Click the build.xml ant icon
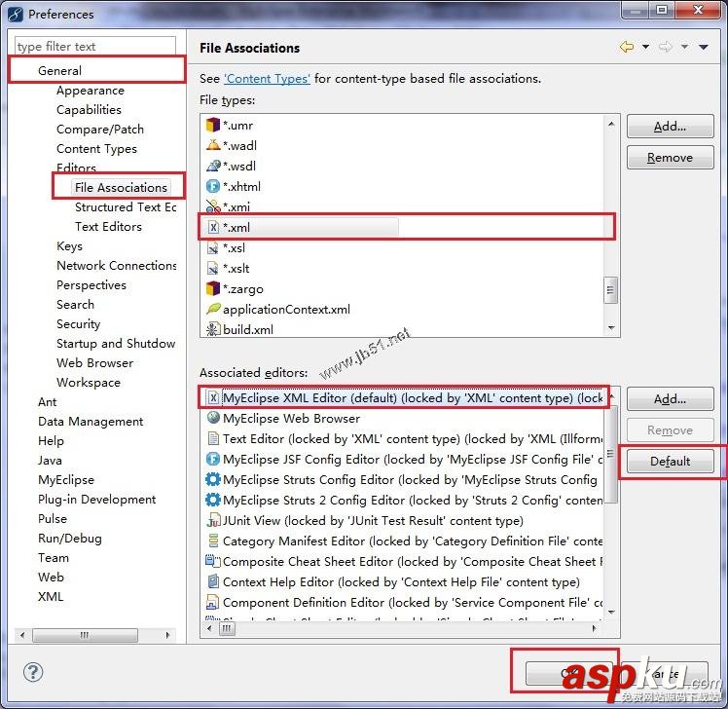 pos(212,329)
